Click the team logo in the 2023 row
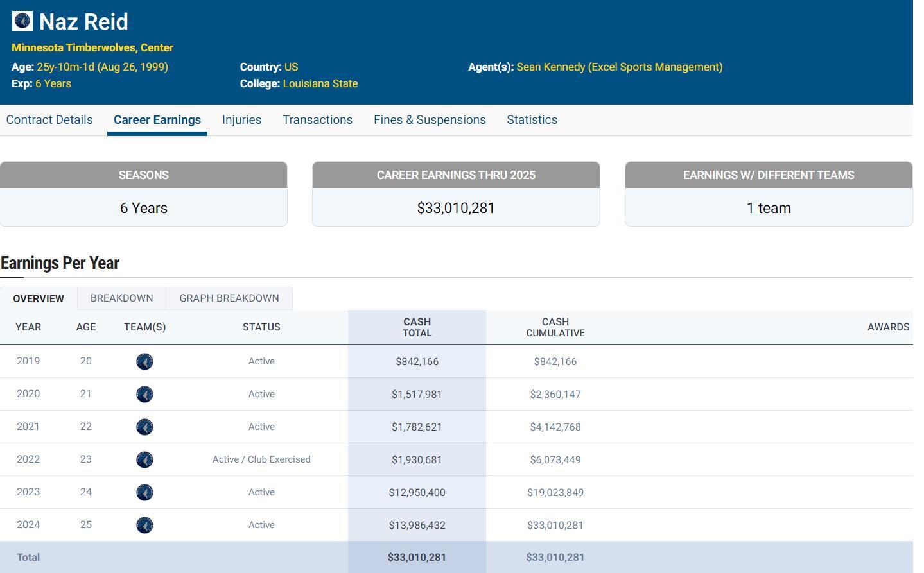The image size is (924, 573). coord(144,493)
